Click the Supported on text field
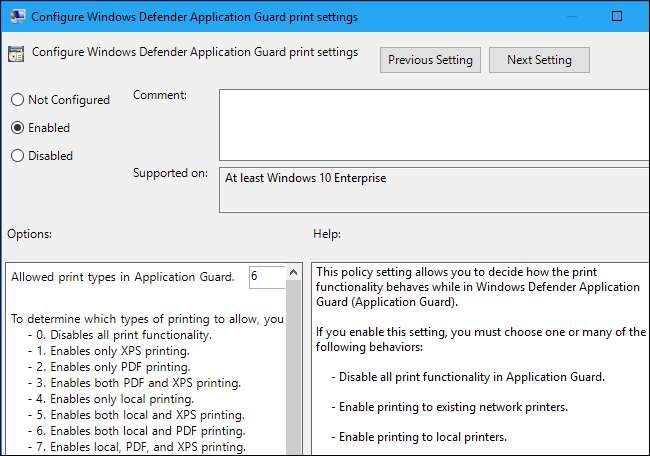 (432, 190)
